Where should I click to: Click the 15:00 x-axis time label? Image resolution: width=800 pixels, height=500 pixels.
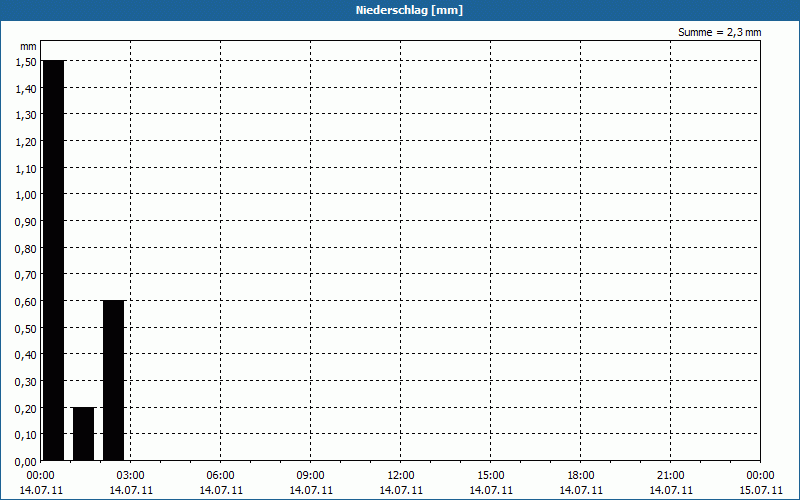491,476
